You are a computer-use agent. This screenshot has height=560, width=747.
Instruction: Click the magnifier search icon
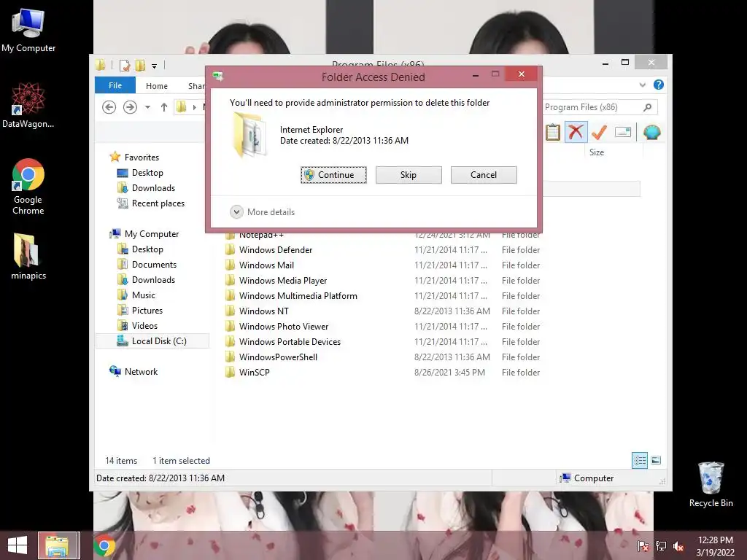coord(648,107)
